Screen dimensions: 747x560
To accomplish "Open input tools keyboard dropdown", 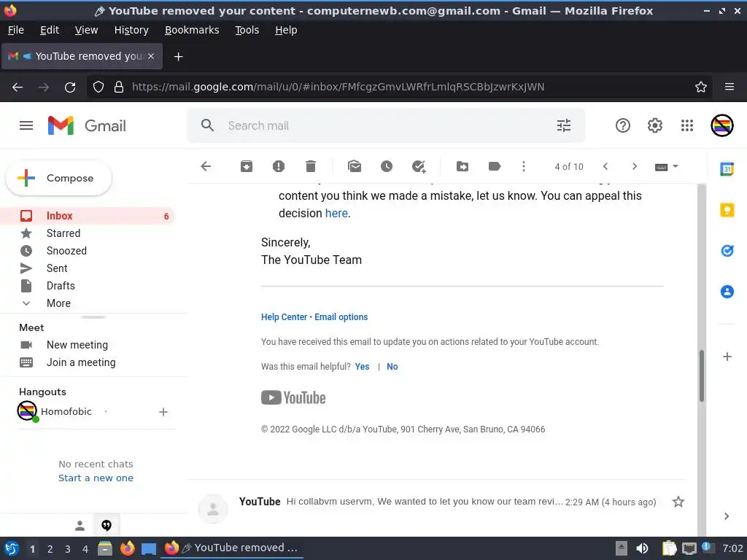I will pyautogui.click(x=666, y=167).
